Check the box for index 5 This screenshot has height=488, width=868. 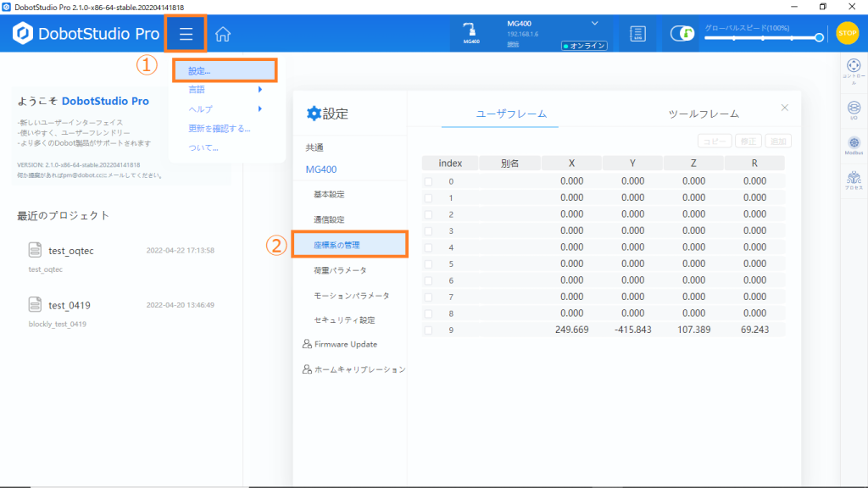(428, 264)
